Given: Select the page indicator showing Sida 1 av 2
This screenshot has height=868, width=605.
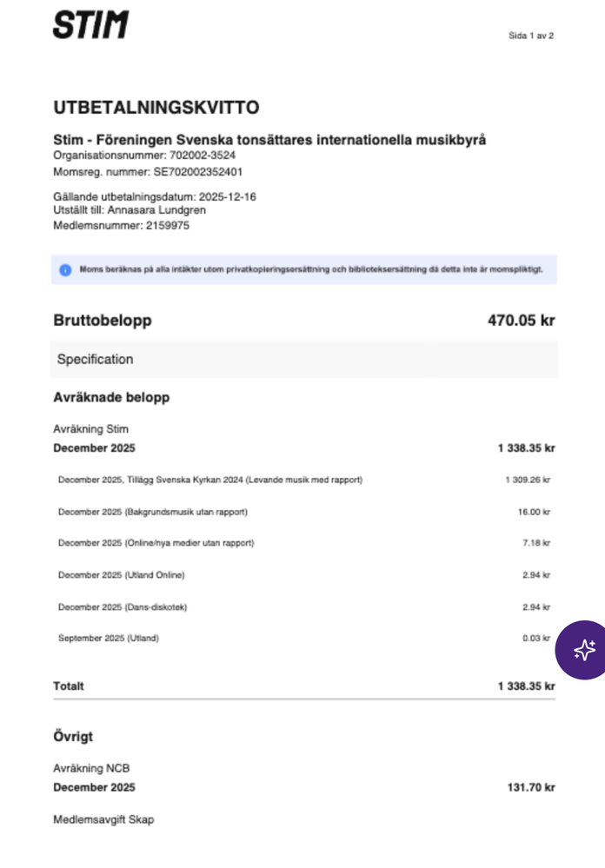Looking at the screenshot, I should coord(530,36).
